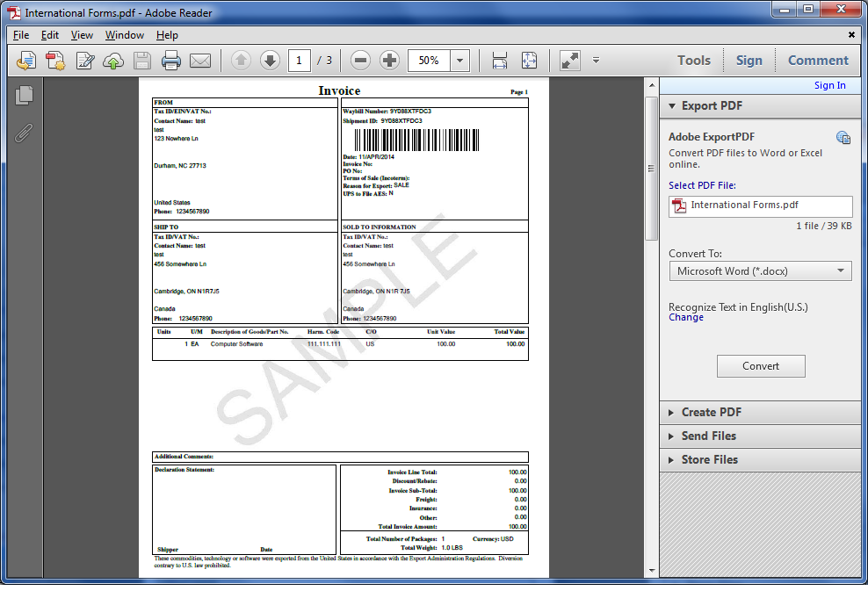Open the zoom percentage dropdown

459,61
